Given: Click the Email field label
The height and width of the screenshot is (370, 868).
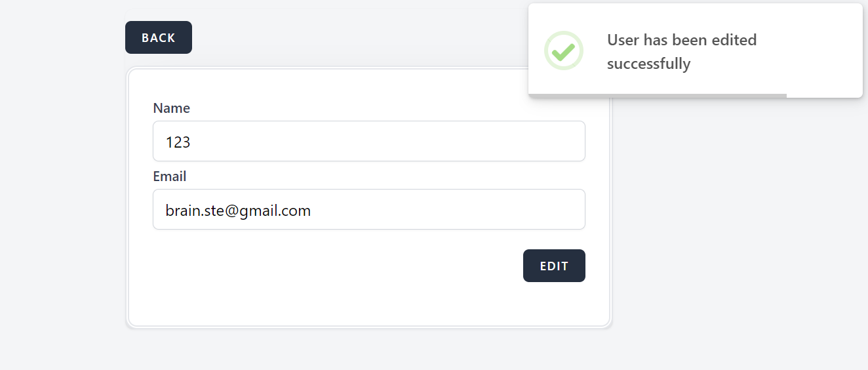Looking at the screenshot, I should 169,176.
